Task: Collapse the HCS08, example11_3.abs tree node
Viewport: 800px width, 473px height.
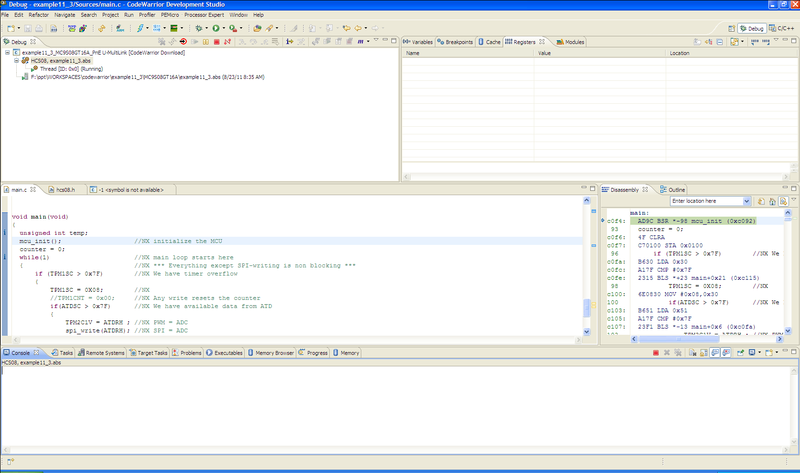Action: [16, 61]
